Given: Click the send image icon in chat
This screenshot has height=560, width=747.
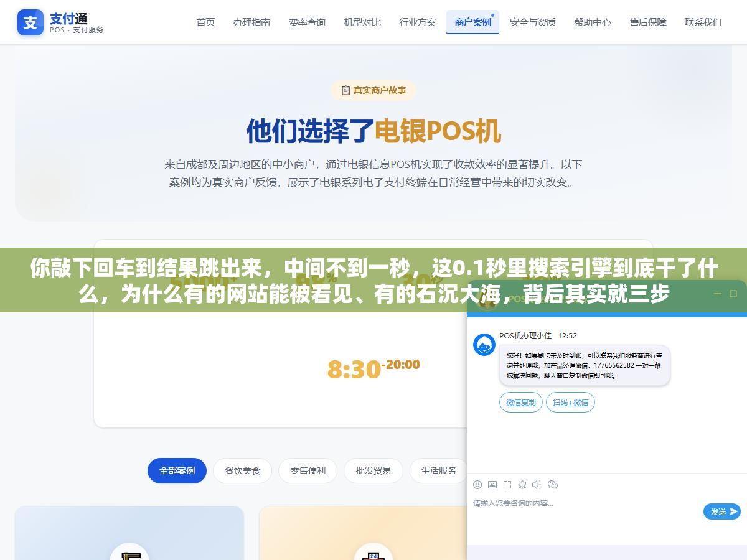Looking at the screenshot, I should point(492,485).
